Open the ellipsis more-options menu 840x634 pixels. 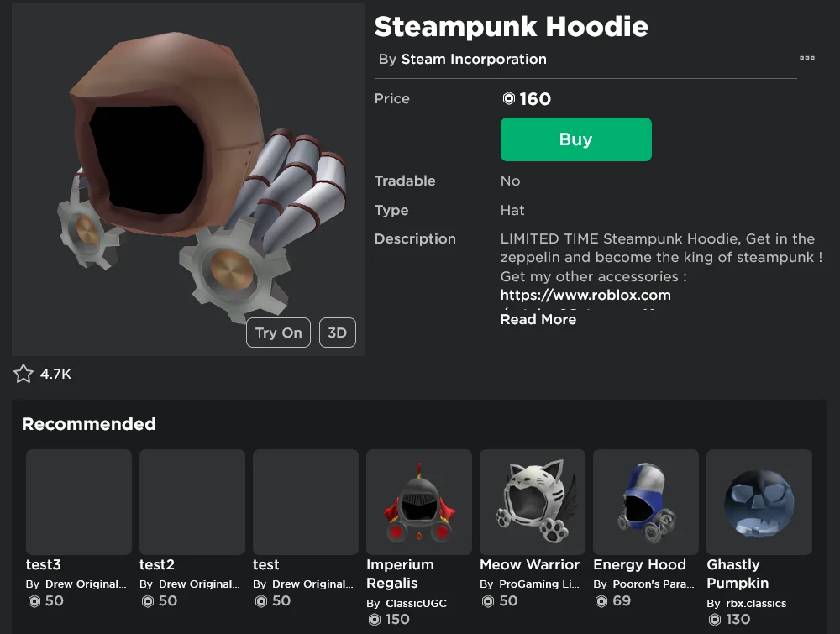pyautogui.click(x=807, y=58)
